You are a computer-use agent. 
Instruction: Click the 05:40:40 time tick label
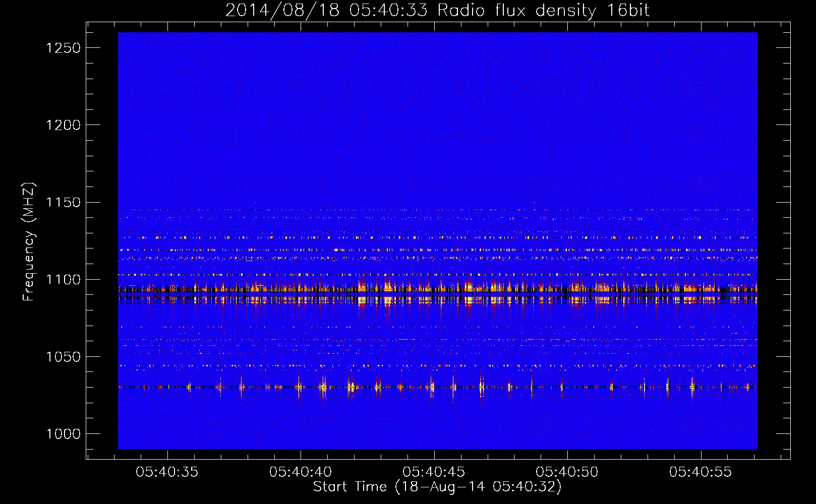(x=301, y=472)
